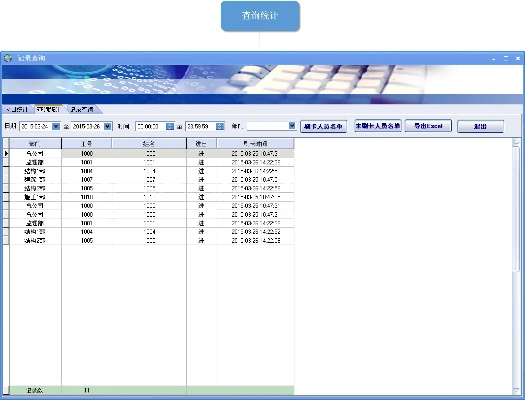Click the 刷卡时间 column header

[255, 144]
